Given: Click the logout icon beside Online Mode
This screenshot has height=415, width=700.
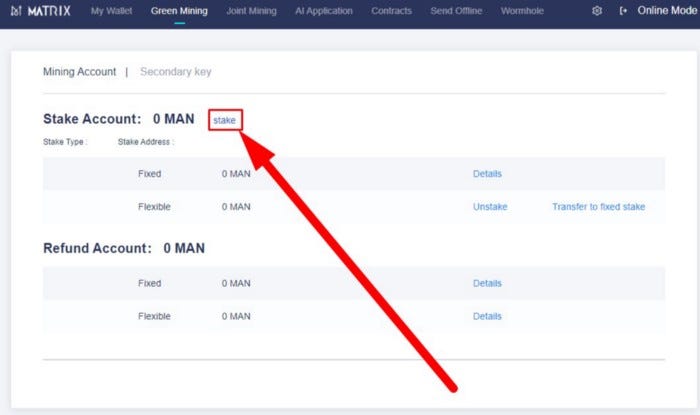Looking at the screenshot, I should point(623,11).
